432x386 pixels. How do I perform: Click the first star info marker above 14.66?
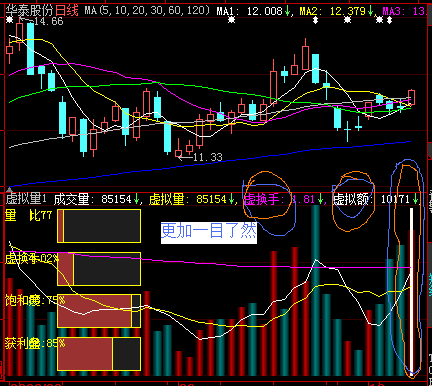tap(9, 20)
